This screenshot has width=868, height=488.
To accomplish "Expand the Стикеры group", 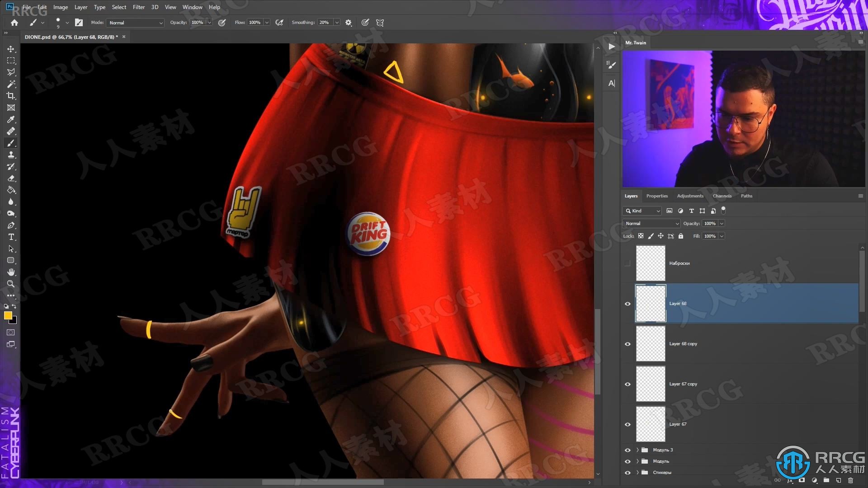I will 637,472.
